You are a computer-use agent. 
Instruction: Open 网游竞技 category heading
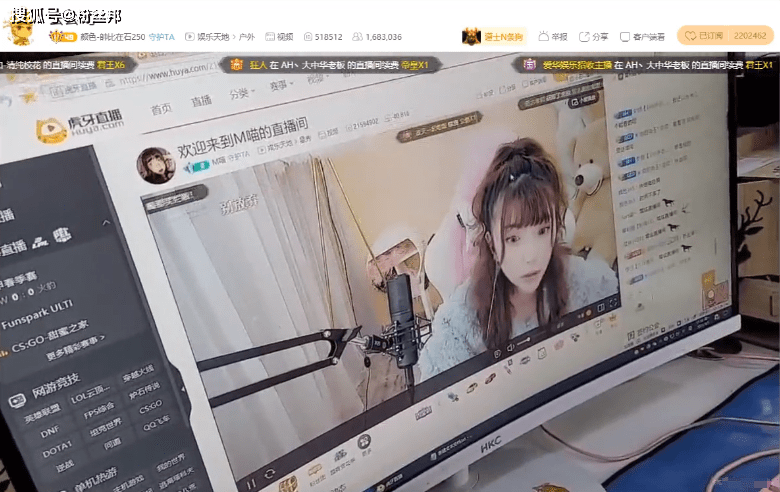[56, 386]
